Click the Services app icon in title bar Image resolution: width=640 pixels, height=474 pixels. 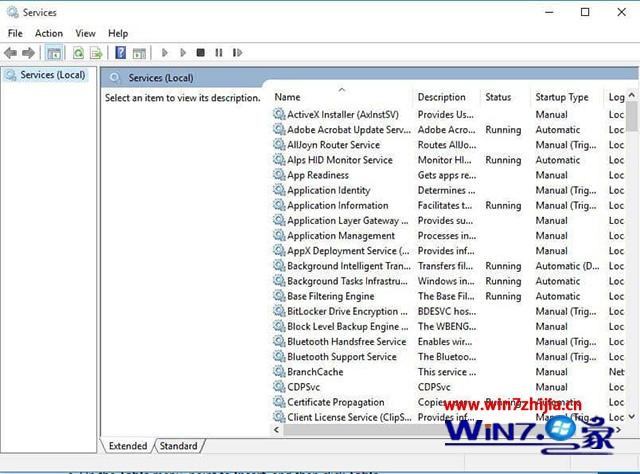point(13,12)
